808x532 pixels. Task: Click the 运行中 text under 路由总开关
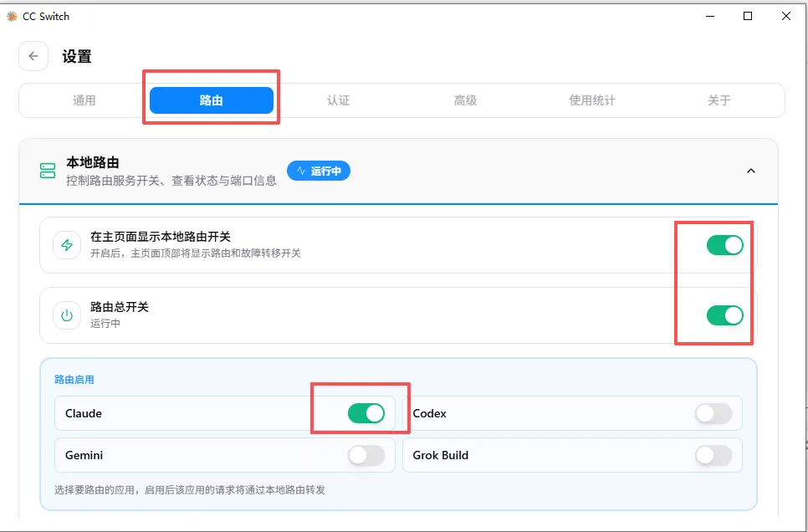[105, 324]
